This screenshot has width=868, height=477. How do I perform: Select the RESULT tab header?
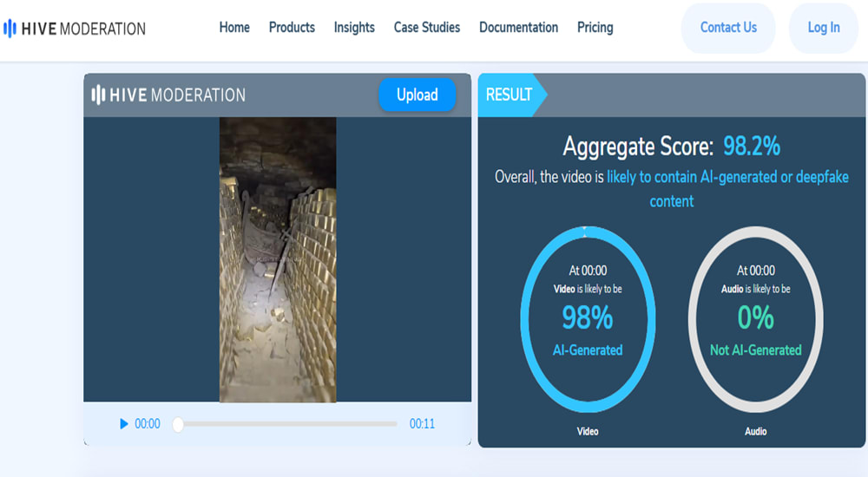click(510, 95)
